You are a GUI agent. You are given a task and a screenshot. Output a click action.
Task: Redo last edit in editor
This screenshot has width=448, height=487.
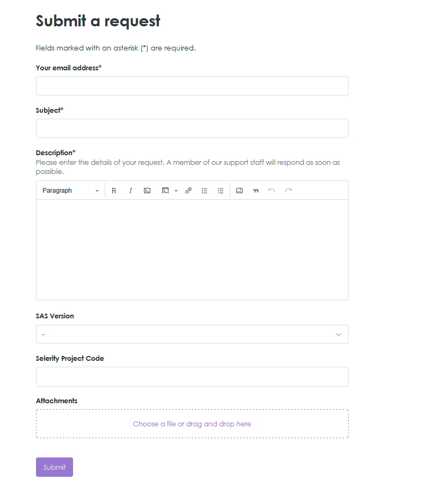pos(288,191)
